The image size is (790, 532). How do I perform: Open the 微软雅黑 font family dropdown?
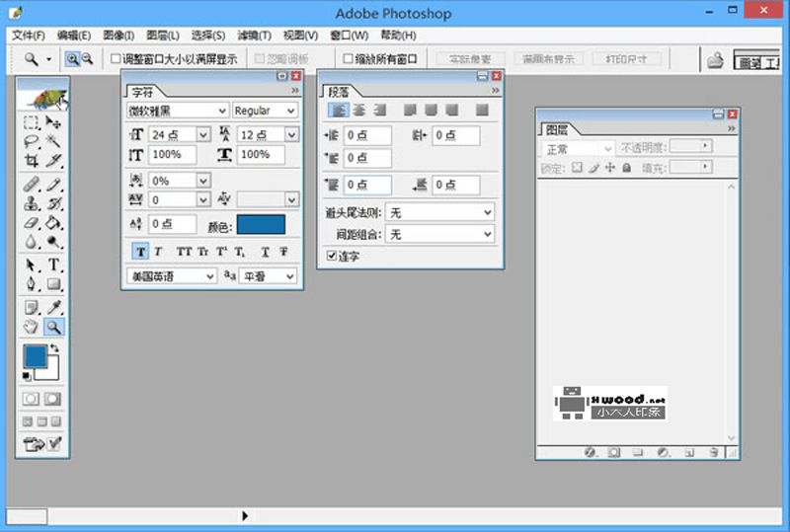pyautogui.click(x=177, y=111)
